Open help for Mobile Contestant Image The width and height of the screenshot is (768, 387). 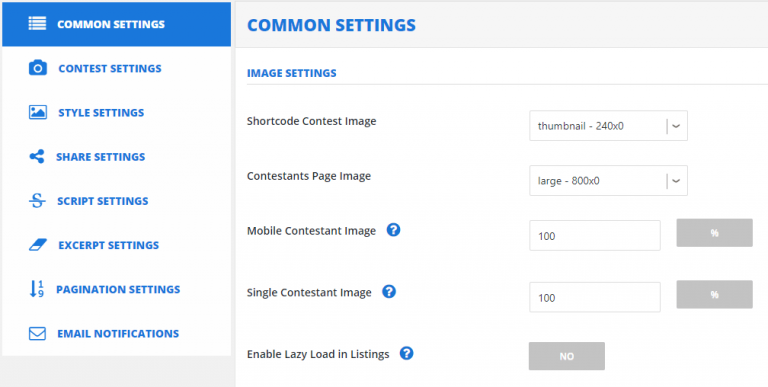(x=393, y=230)
